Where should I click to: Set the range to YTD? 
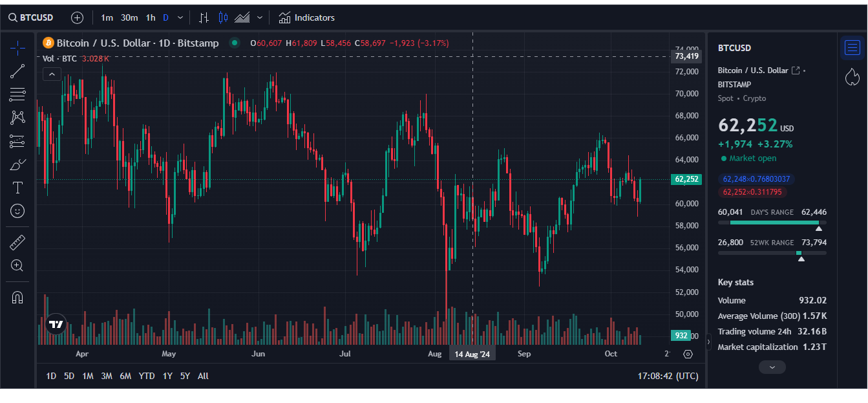[147, 376]
